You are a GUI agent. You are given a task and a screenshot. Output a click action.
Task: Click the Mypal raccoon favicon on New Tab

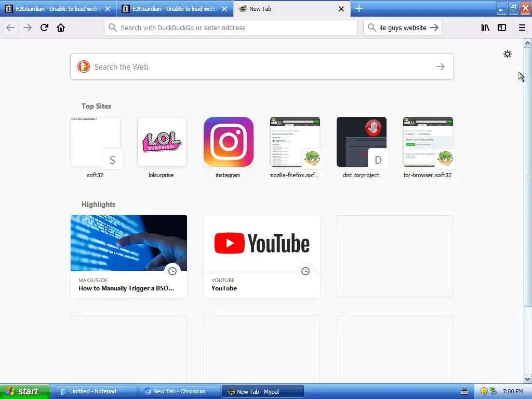coord(242,9)
